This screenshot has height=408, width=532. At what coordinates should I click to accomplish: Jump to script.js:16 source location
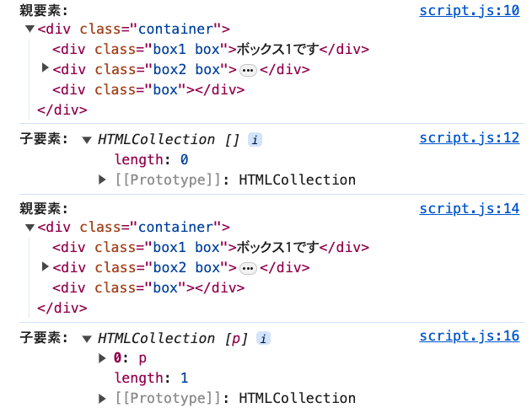(469, 336)
